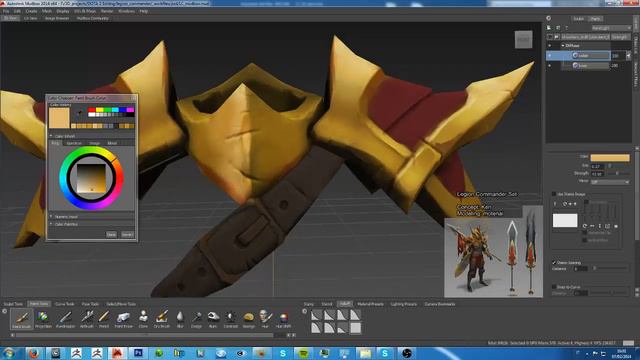Click the white stamp image preview
The height and width of the screenshot is (360, 640).
coord(565,220)
